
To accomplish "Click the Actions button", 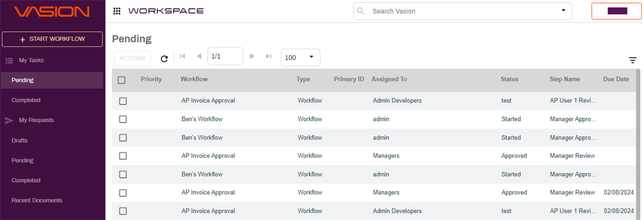I will click(132, 58).
